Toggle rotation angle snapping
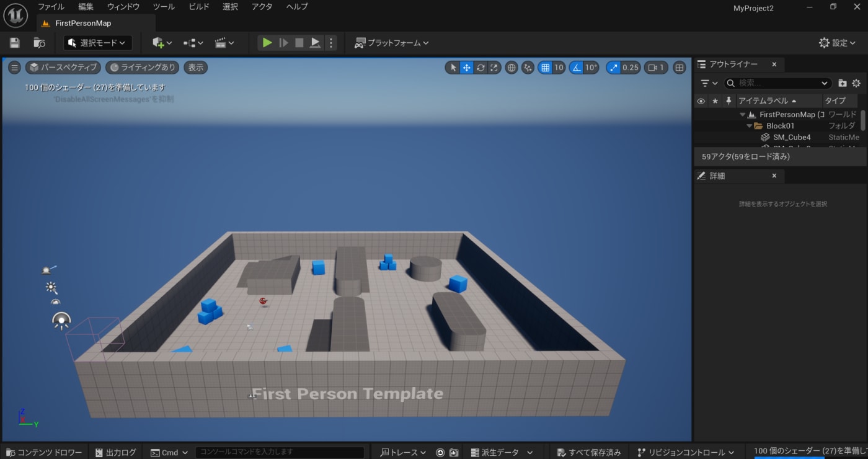The height and width of the screenshot is (459, 868). (576, 68)
